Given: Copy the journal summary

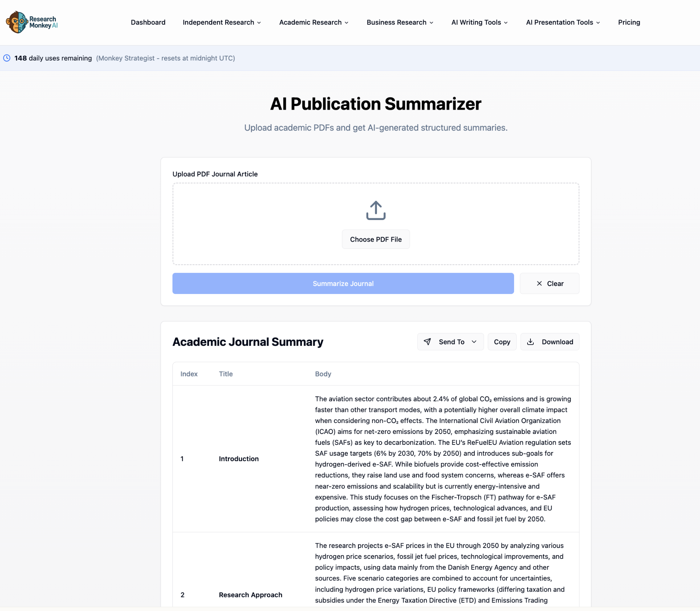Looking at the screenshot, I should pyautogui.click(x=502, y=342).
